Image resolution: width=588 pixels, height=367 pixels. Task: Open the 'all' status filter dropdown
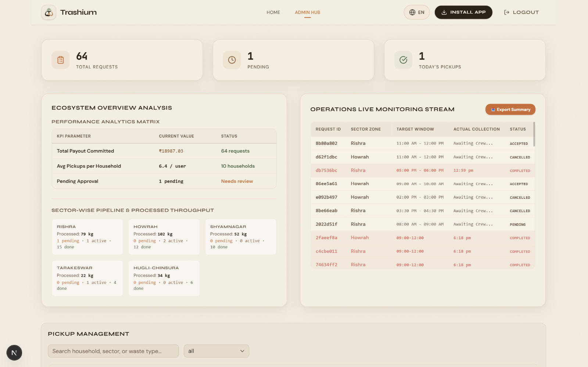click(x=216, y=351)
